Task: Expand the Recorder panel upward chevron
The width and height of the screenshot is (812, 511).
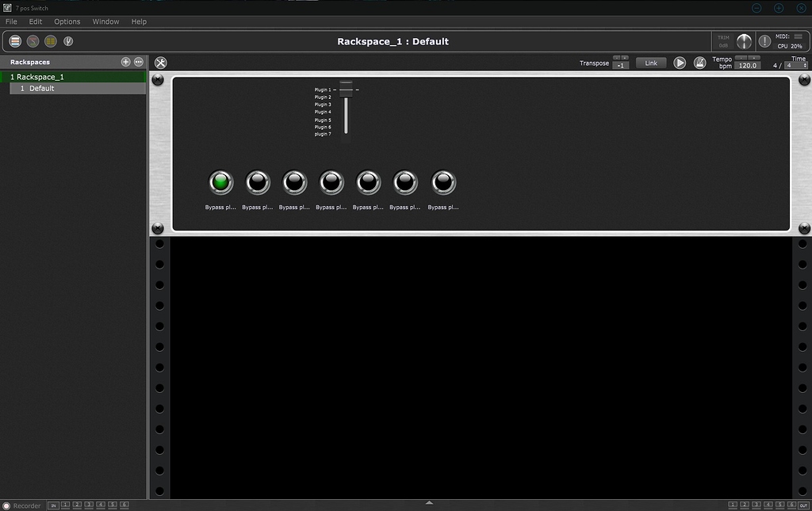Action: [429, 502]
